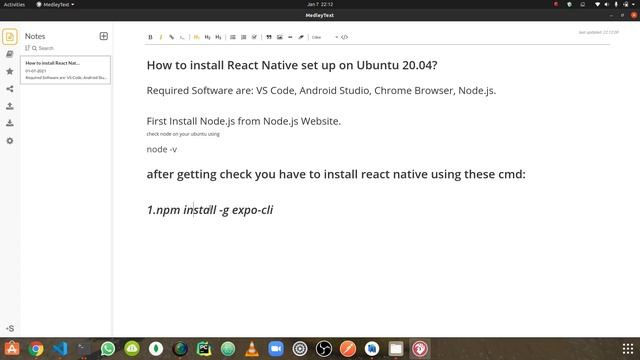Open Files manager from the dock

pos(396,349)
